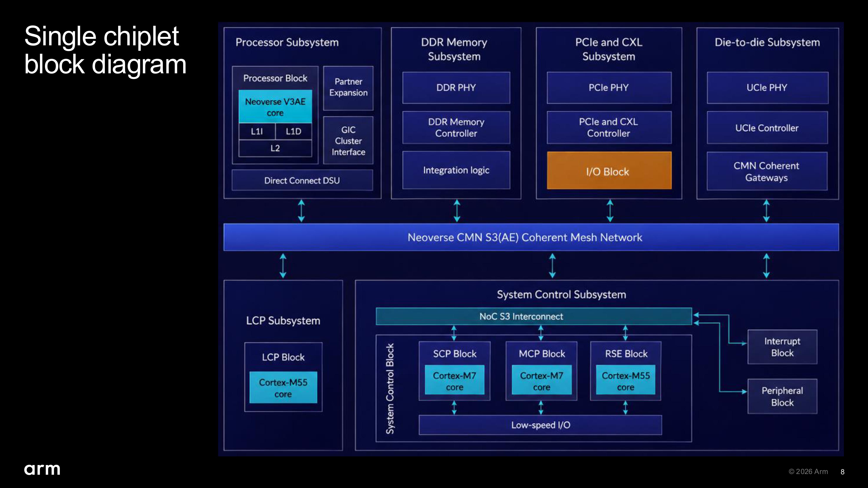This screenshot has height=488, width=868.
Task: Select the L1I cache box
Action: click(257, 131)
